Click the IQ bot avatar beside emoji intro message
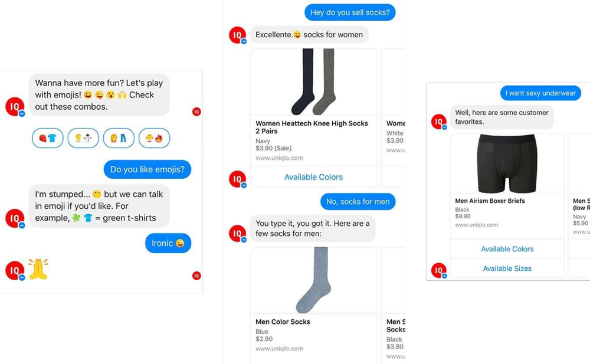The image size is (590, 364). click(x=15, y=107)
